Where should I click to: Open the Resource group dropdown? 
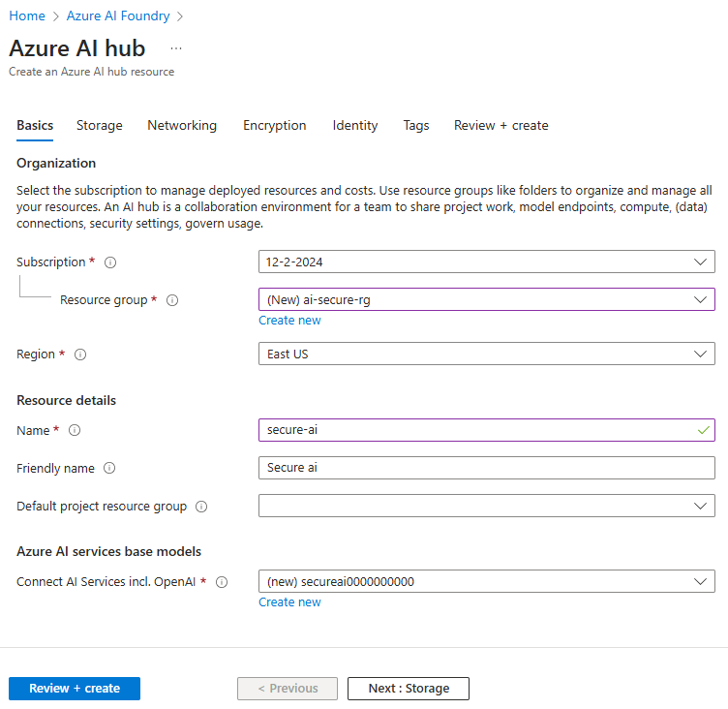click(x=486, y=299)
